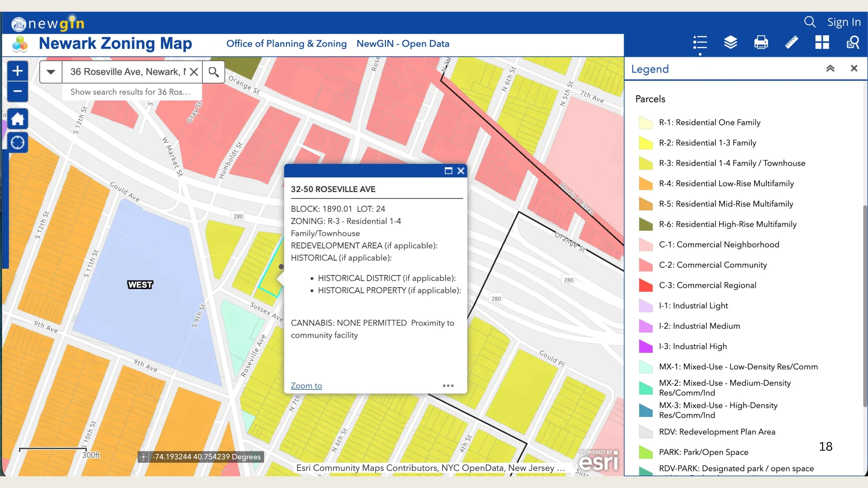This screenshot has height=488, width=868.
Task: Open the query/search parcels widget
Action: coord(853,43)
